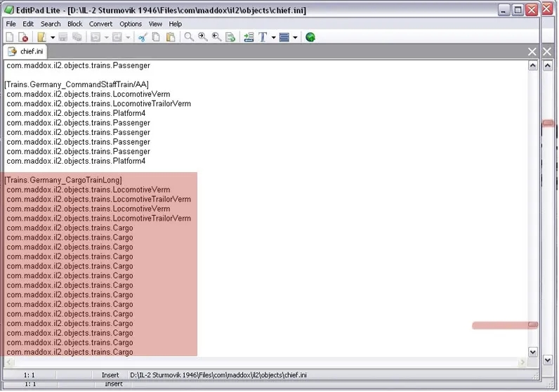This screenshot has height=392, width=559.
Task: Open the Edit menu
Action: tap(28, 24)
